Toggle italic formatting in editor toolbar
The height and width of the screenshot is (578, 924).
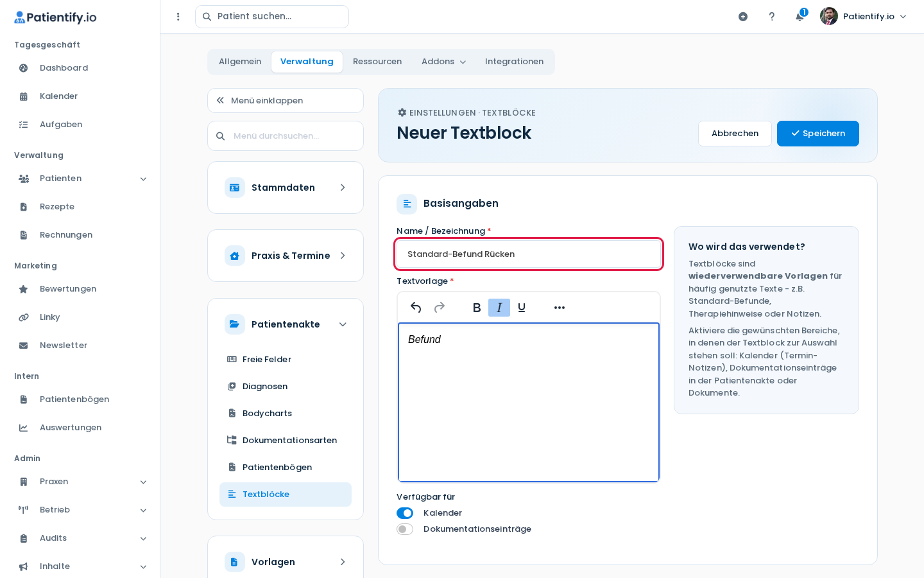click(x=499, y=308)
